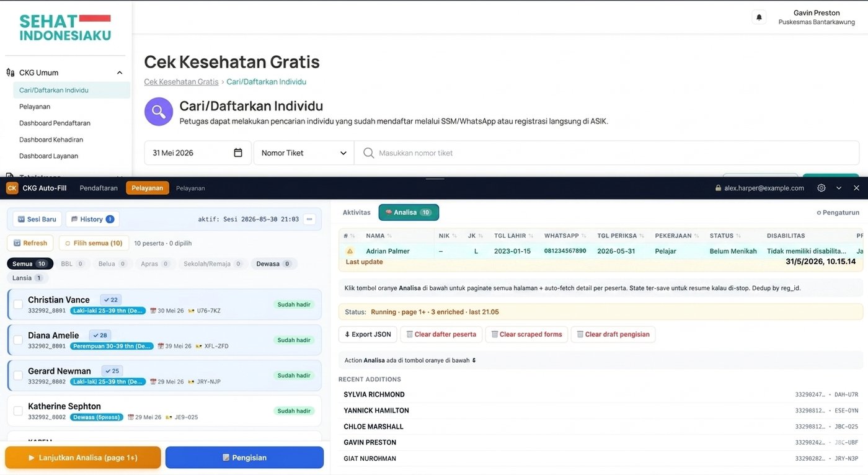Screen dimensions: 868x475
Task: Open the Pendaftaran tab
Action: pyautogui.click(x=99, y=188)
